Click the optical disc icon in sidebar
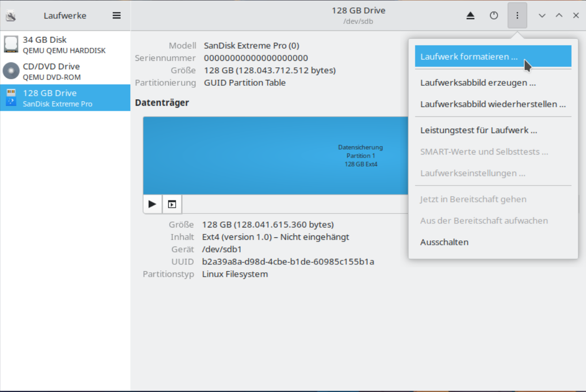 tap(11, 71)
